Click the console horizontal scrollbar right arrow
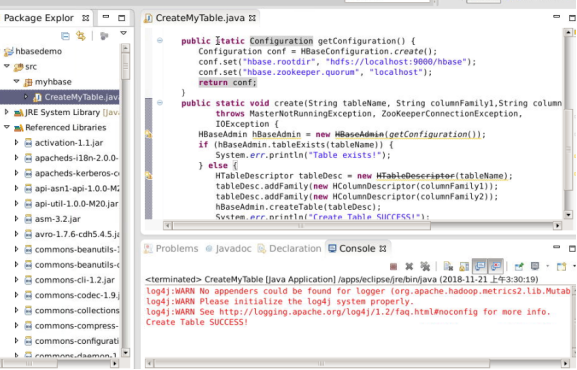This screenshot has height=370, width=577. (x=566, y=364)
